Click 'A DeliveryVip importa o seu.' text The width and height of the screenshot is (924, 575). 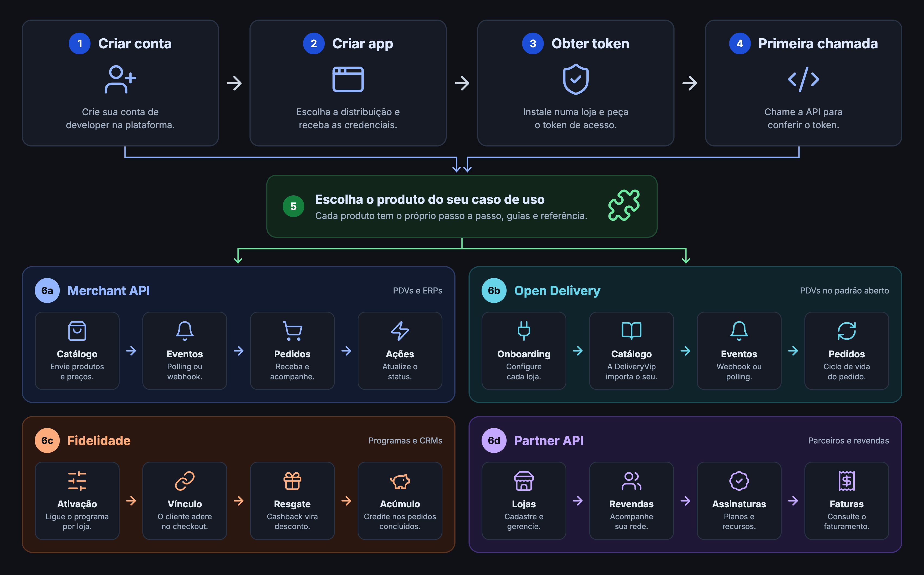click(x=632, y=371)
